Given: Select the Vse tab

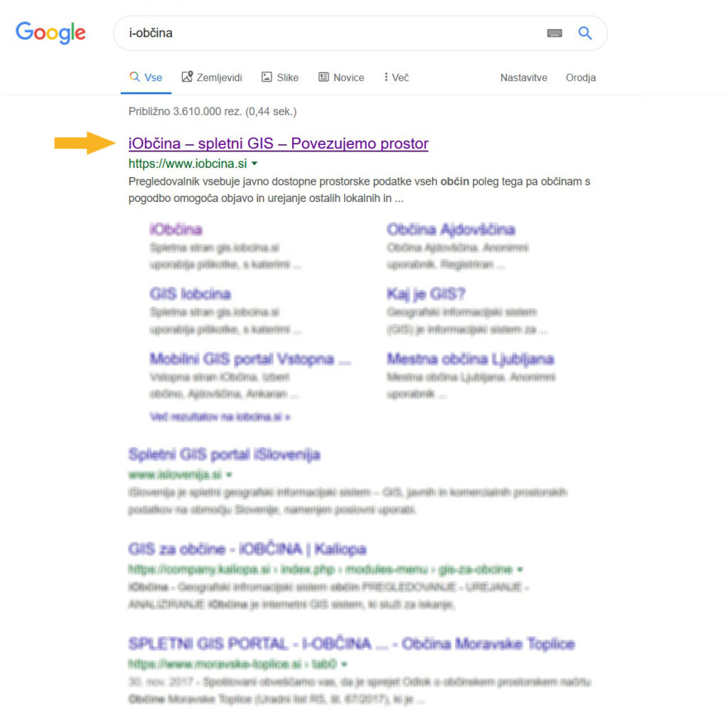Looking at the screenshot, I should coord(146,78).
